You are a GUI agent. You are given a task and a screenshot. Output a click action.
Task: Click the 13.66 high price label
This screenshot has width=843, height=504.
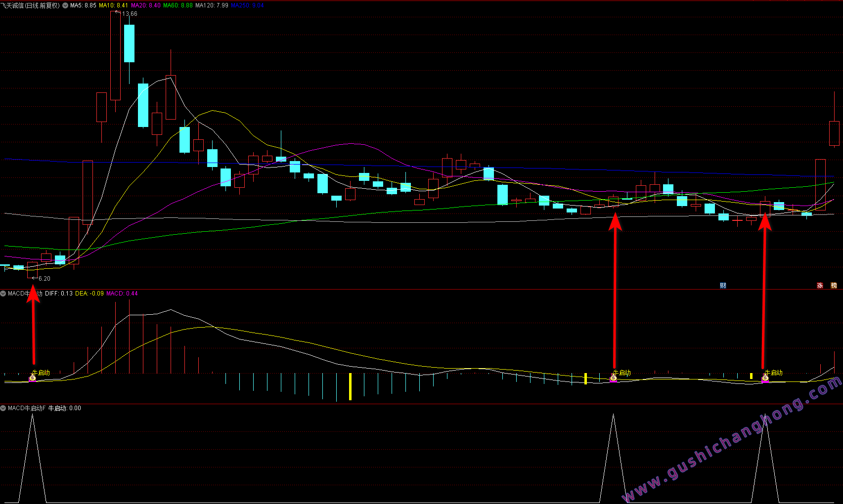(x=130, y=14)
